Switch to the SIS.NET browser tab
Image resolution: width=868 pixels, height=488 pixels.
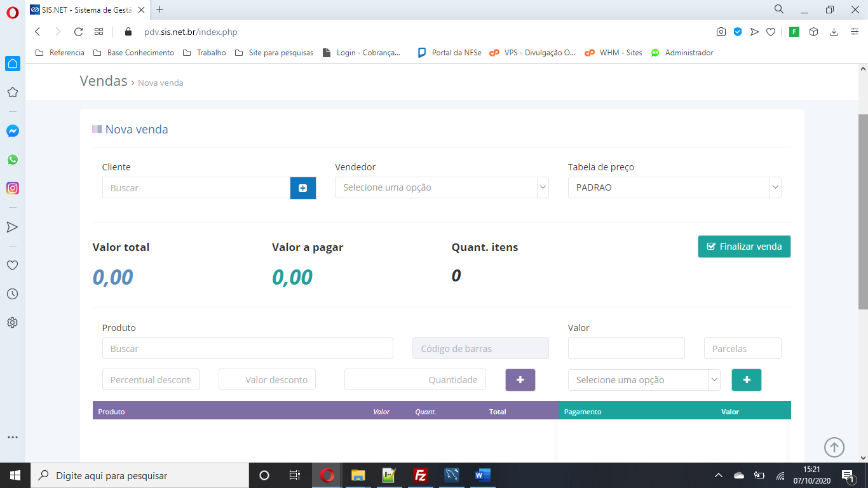coord(88,10)
